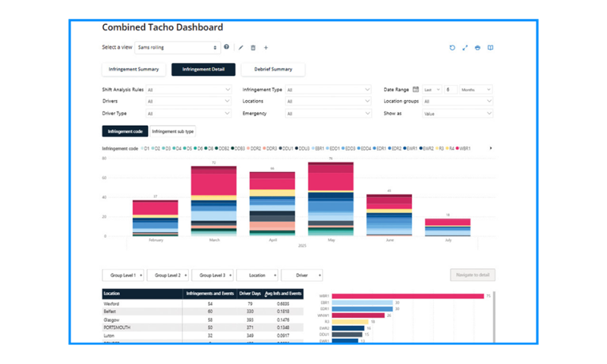Click the vertical scrollbar beside bar chart
The width and height of the screenshot is (607, 364).
pyautogui.click(x=494, y=317)
